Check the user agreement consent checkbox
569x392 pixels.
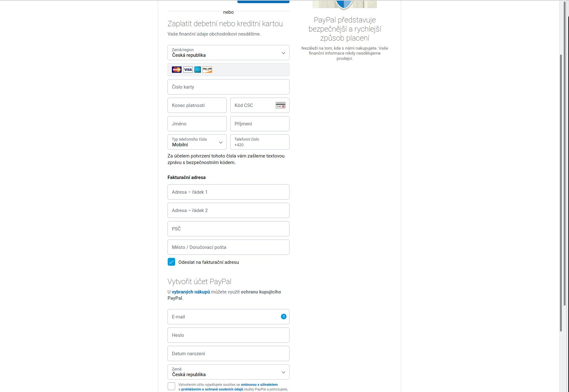[x=171, y=386]
